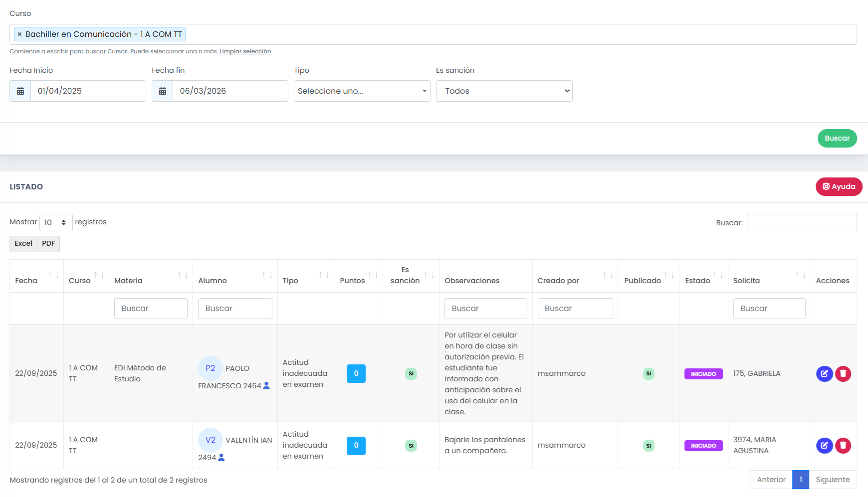Edit the VALENTÍN IAN record
The image size is (868, 497).
coord(824,446)
